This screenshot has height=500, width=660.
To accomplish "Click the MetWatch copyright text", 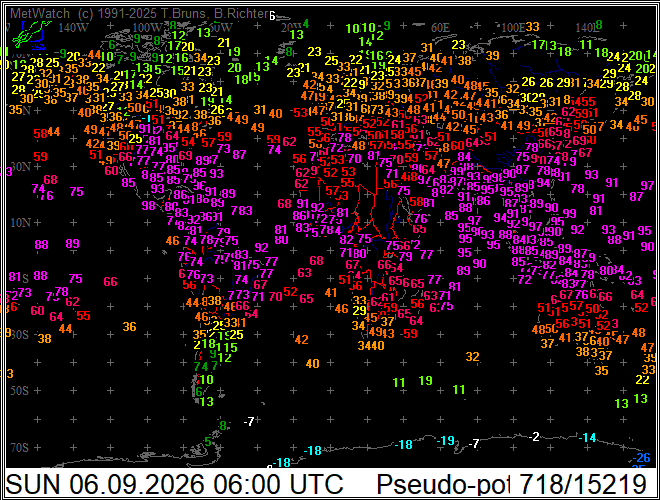I will pos(139,13).
